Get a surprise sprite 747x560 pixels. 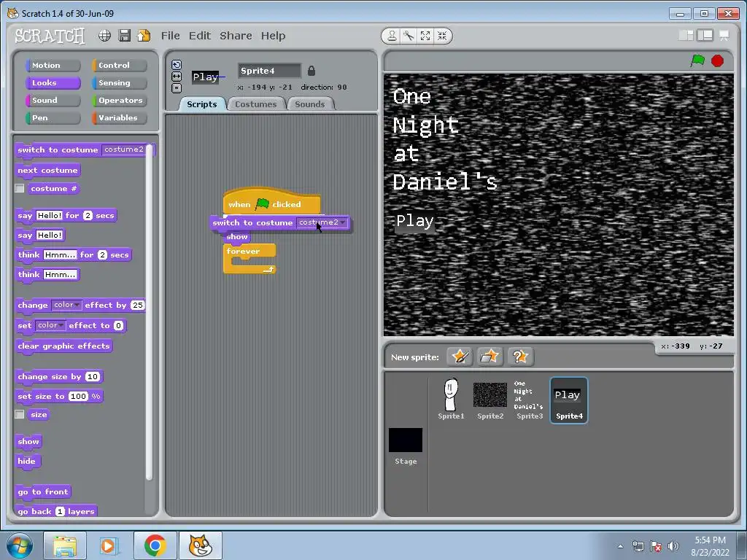[x=519, y=357]
